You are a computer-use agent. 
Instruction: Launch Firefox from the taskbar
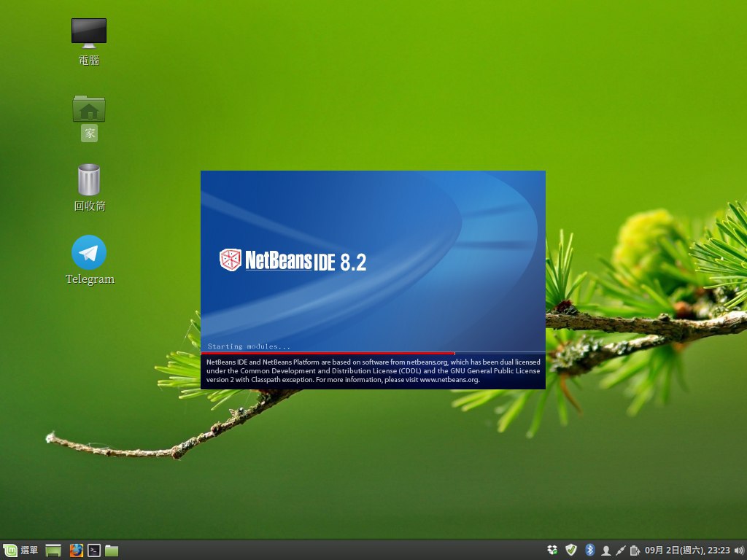[x=76, y=551]
